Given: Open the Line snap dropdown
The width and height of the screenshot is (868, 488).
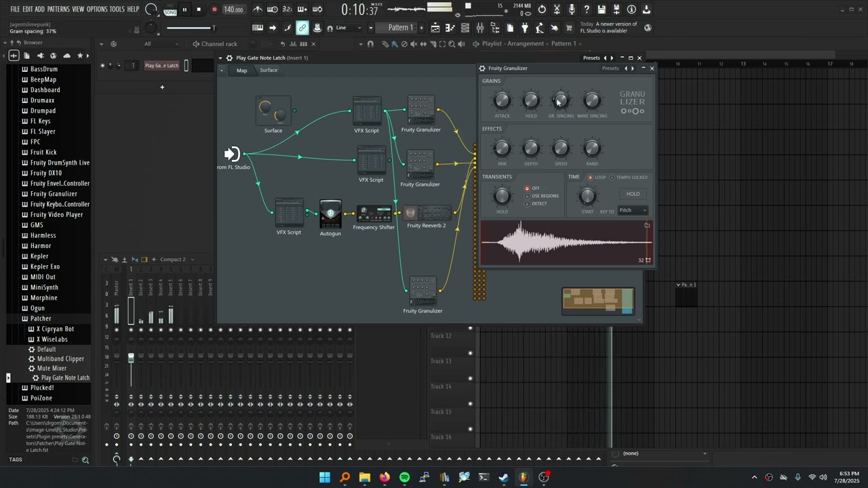Looking at the screenshot, I should [x=349, y=28].
